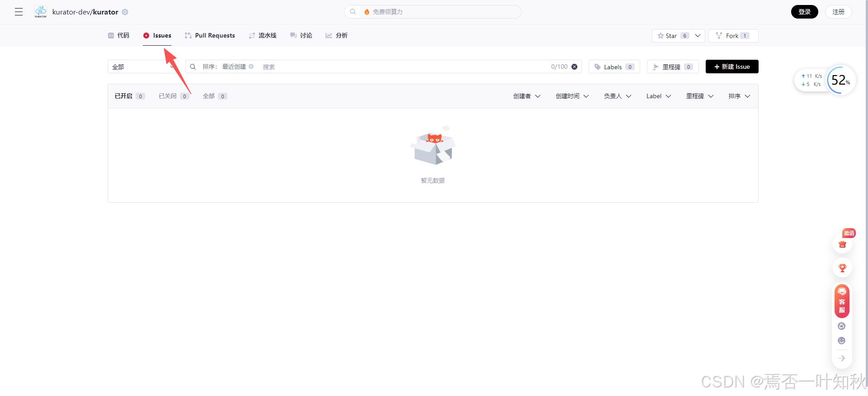The image size is (868, 396).
Task: Open the 客服 customer service widget
Action: coord(842,301)
